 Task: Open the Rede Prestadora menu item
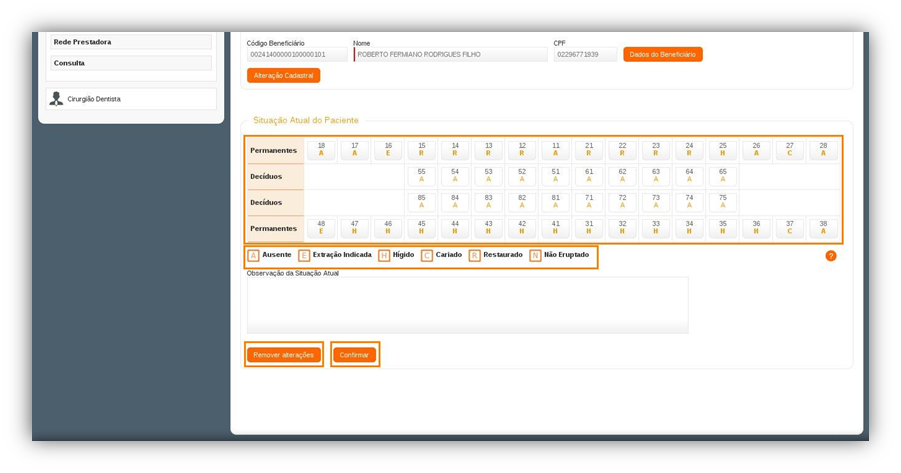[131, 42]
